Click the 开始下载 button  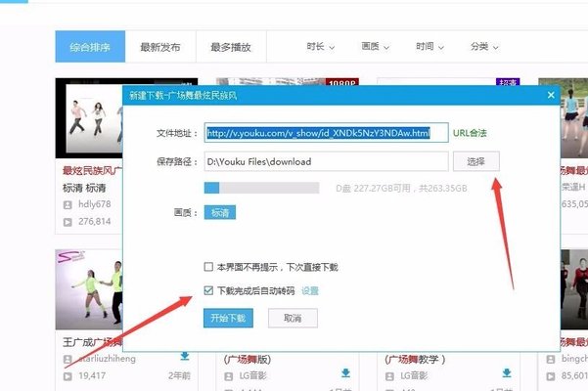(228, 318)
